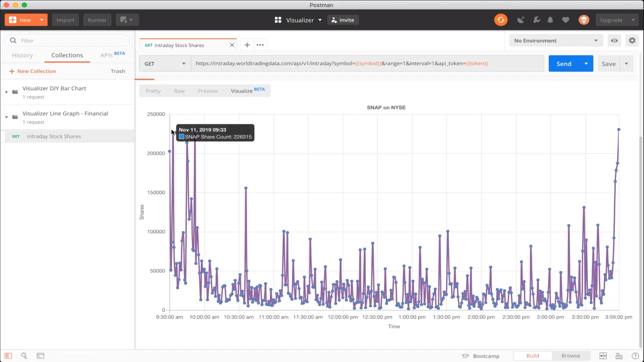Open the Send button dropdown arrow
Screen dimensions: 644x362
[586, 64]
